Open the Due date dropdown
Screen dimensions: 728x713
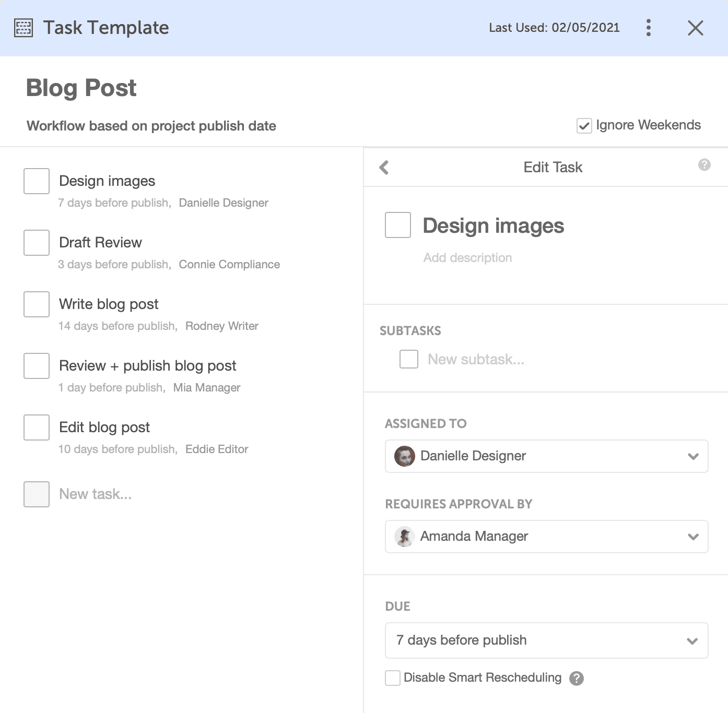click(x=693, y=640)
